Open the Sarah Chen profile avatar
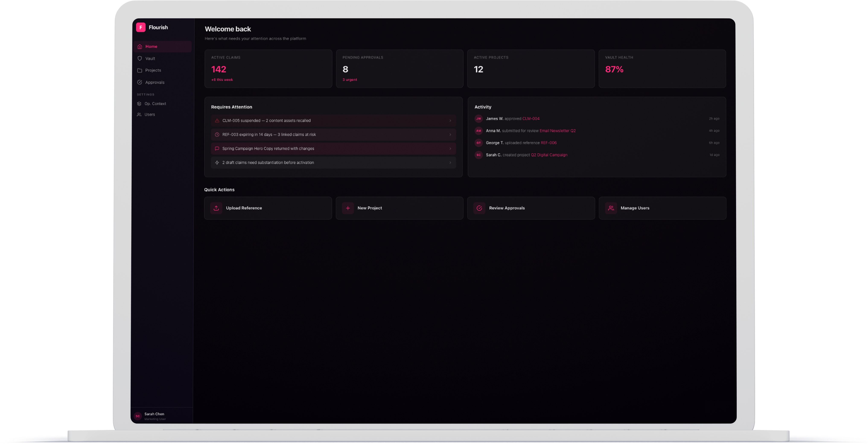 pos(137,416)
